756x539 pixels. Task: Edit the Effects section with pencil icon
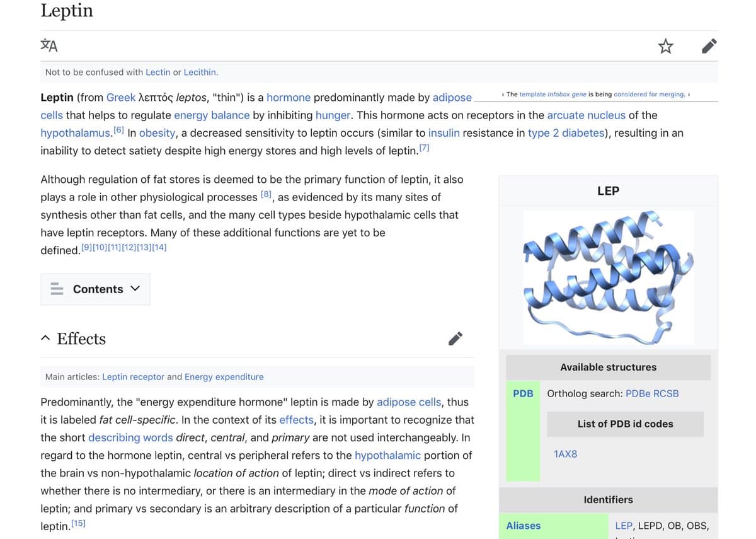click(x=455, y=339)
